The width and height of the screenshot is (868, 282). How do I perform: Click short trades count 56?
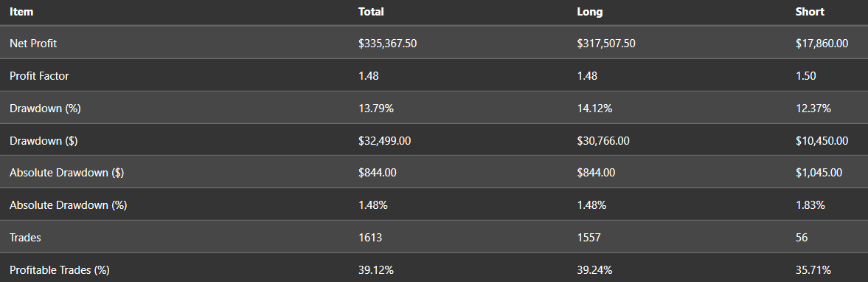[802, 238]
